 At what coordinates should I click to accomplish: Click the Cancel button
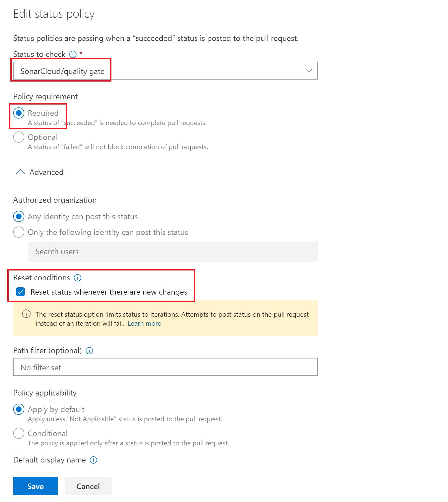pyautogui.click(x=88, y=486)
